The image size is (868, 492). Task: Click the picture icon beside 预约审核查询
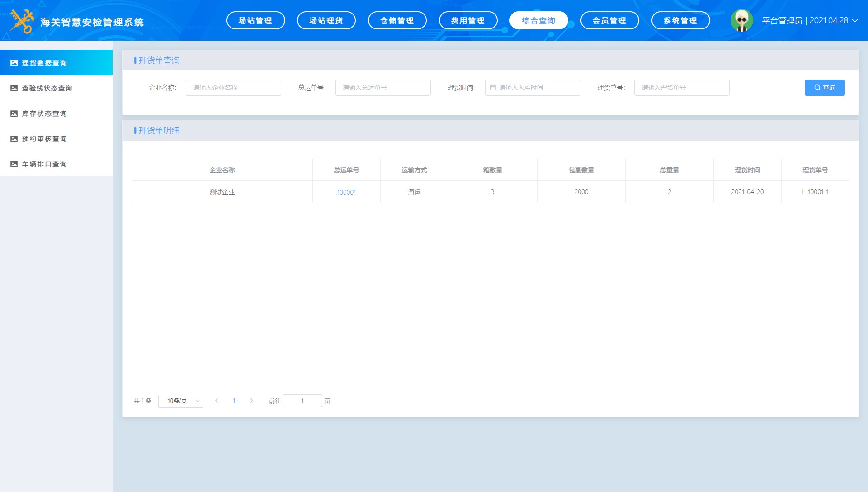tap(14, 139)
